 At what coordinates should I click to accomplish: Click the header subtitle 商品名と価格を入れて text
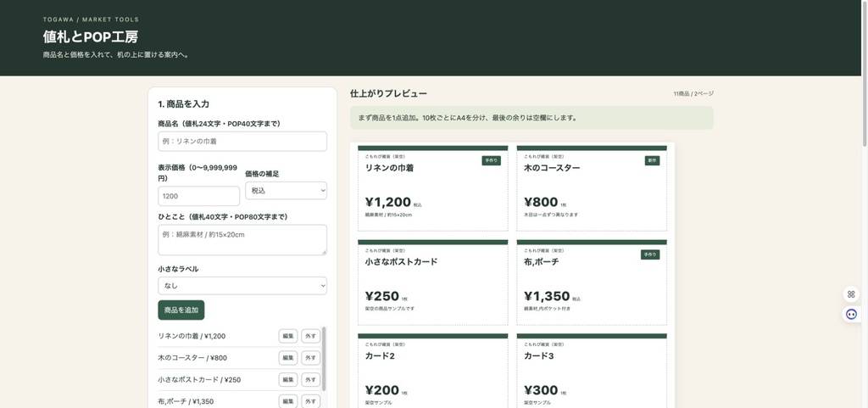[116, 55]
